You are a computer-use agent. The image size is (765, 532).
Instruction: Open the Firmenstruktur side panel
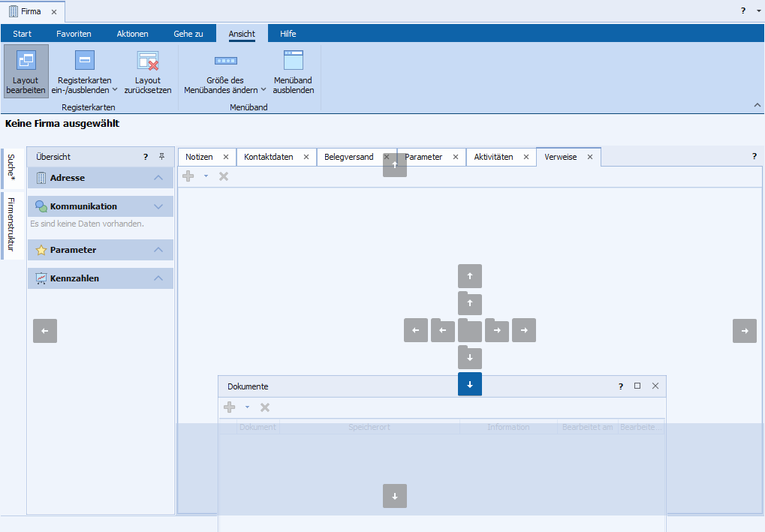(11, 224)
